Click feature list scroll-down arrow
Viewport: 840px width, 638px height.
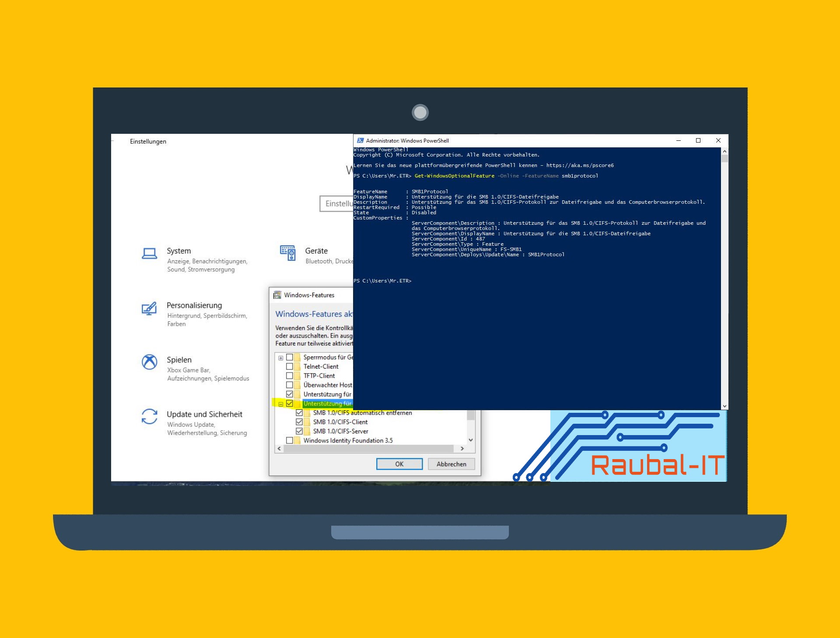[471, 440]
